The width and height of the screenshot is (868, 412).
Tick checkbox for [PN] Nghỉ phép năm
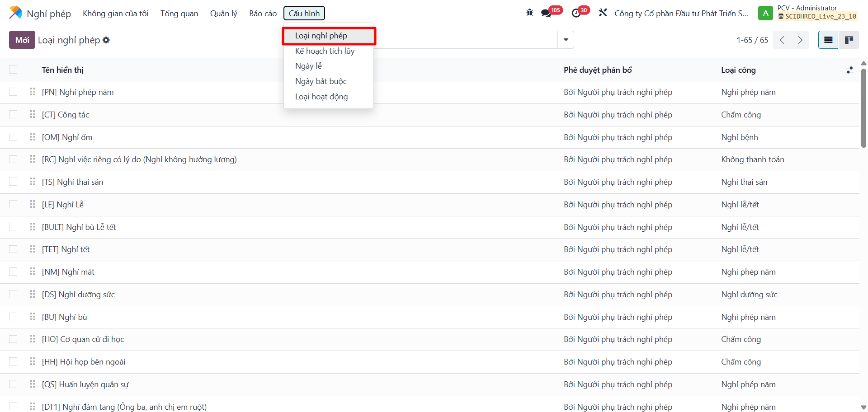(13, 92)
